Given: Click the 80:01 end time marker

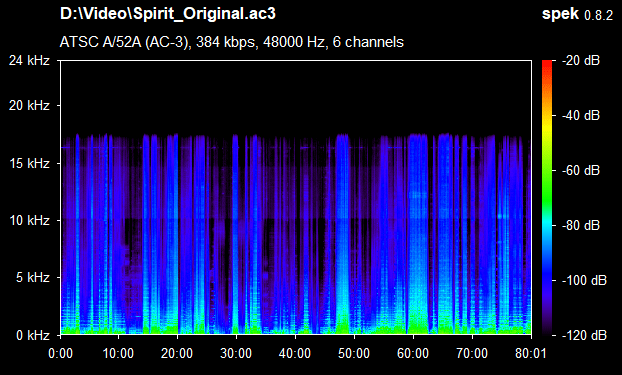Looking at the screenshot, I should coord(531,353).
